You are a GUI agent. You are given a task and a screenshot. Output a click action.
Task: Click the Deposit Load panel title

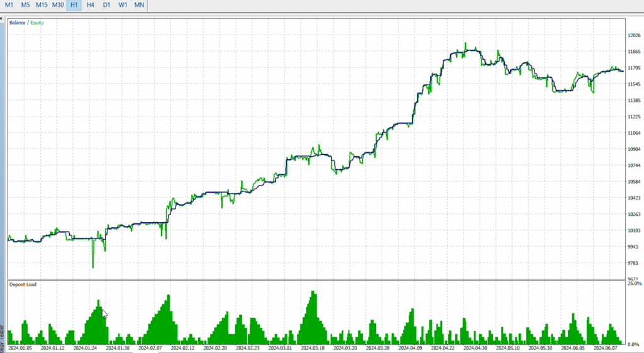click(x=23, y=284)
